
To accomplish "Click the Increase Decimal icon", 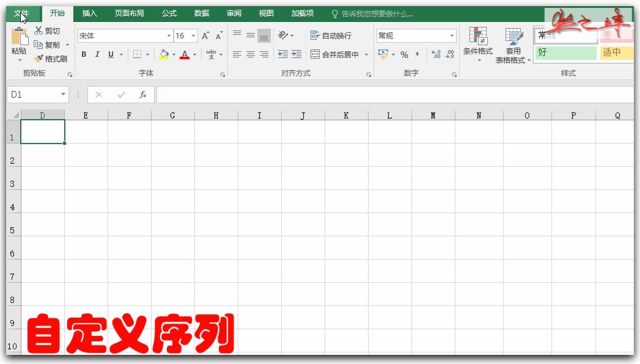I will (x=436, y=54).
